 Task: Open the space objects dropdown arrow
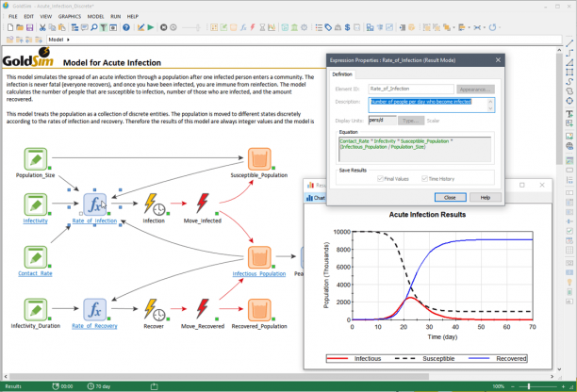point(484,27)
